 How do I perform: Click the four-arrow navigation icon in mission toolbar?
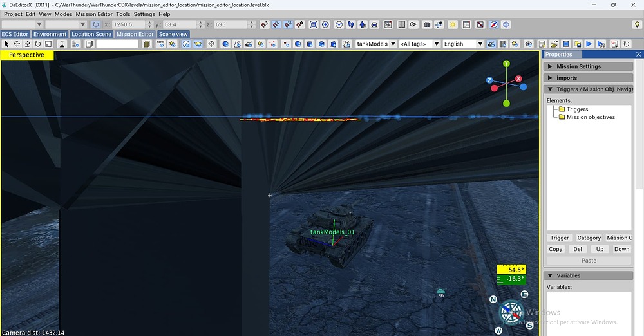point(211,44)
